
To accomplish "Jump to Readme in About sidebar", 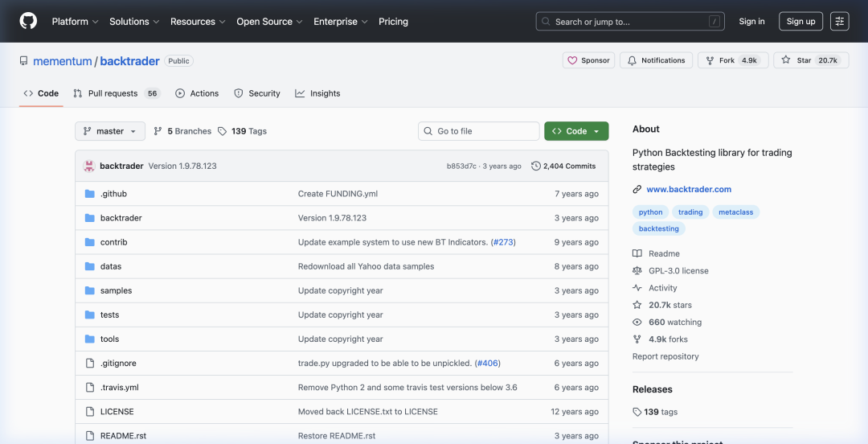I will click(657, 253).
